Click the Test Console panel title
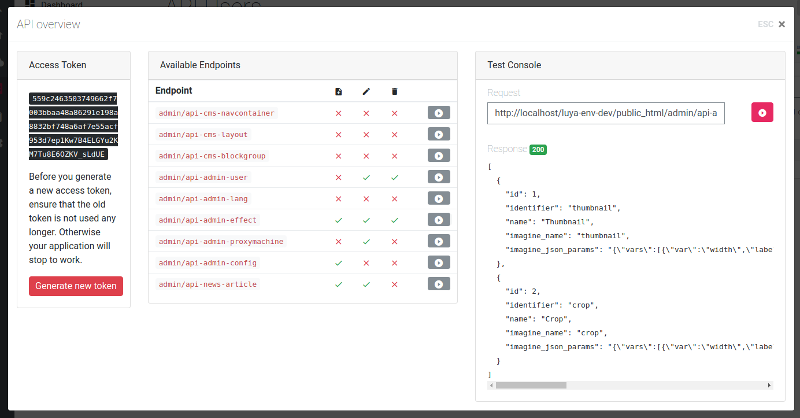The image size is (800, 418). (514, 65)
